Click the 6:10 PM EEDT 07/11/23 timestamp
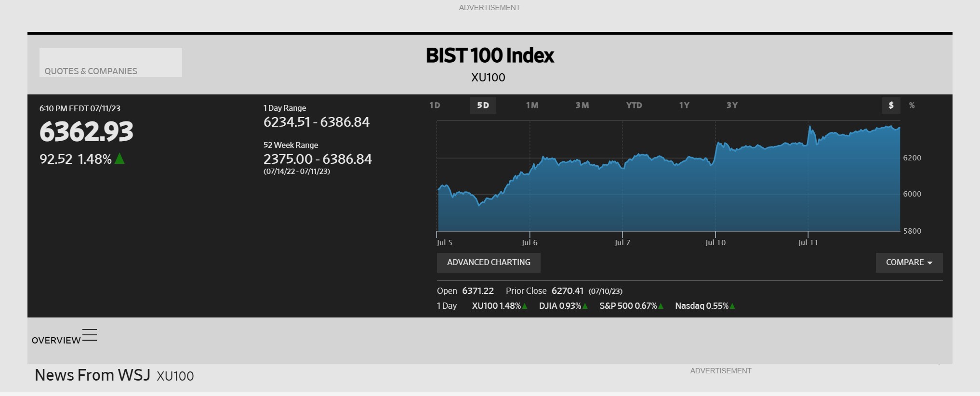This screenshot has width=980, height=396. point(80,108)
